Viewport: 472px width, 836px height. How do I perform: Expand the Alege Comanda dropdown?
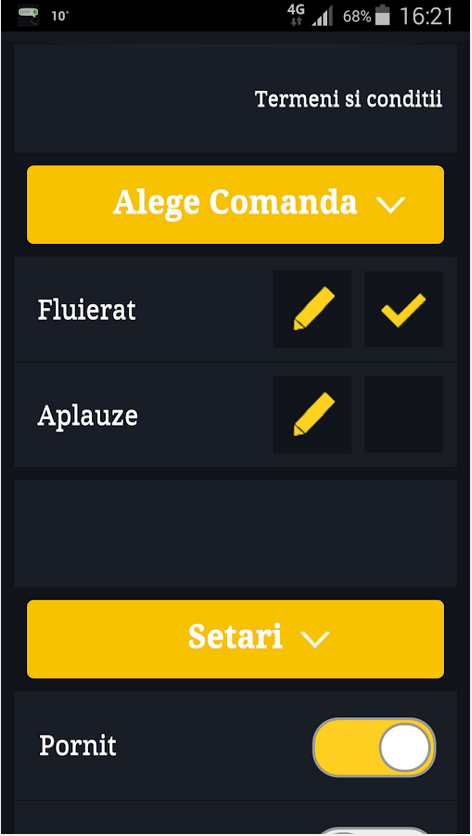[x=235, y=205]
